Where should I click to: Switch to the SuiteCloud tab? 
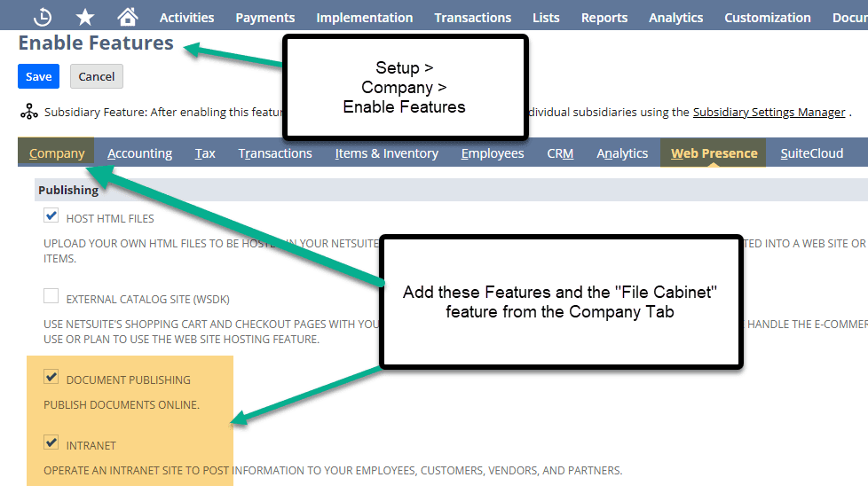(x=811, y=153)
